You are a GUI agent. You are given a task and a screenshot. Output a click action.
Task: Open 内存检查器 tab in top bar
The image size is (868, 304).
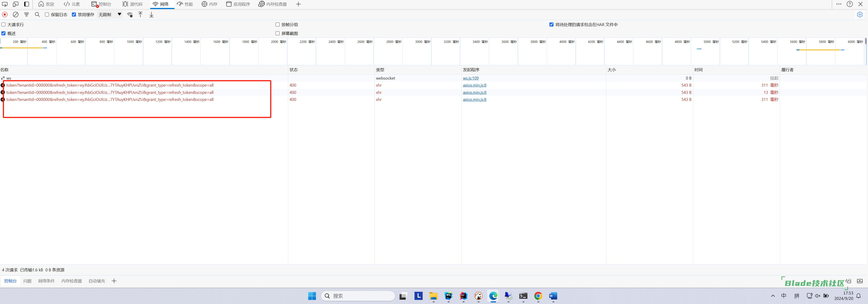pyautogui.click(x=273, y=4)
